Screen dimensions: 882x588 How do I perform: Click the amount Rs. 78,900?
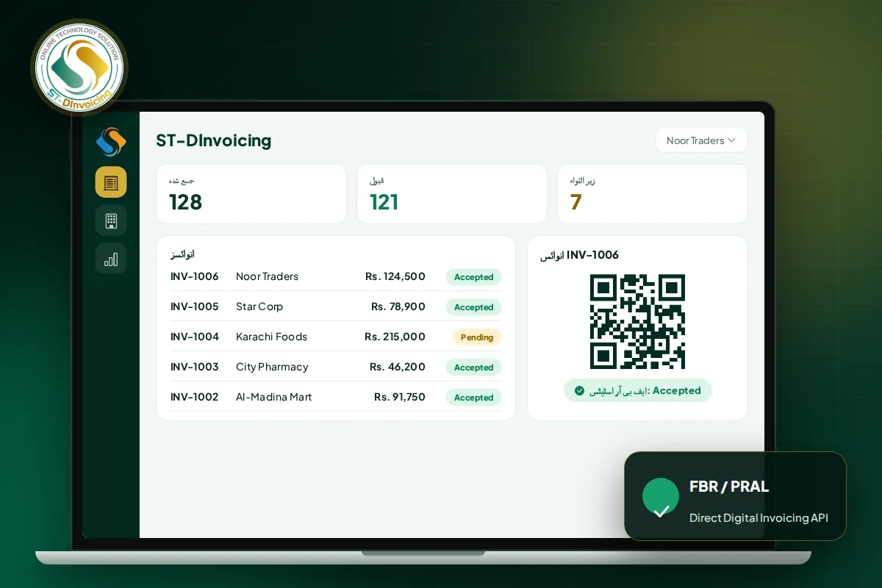(398, 306)
